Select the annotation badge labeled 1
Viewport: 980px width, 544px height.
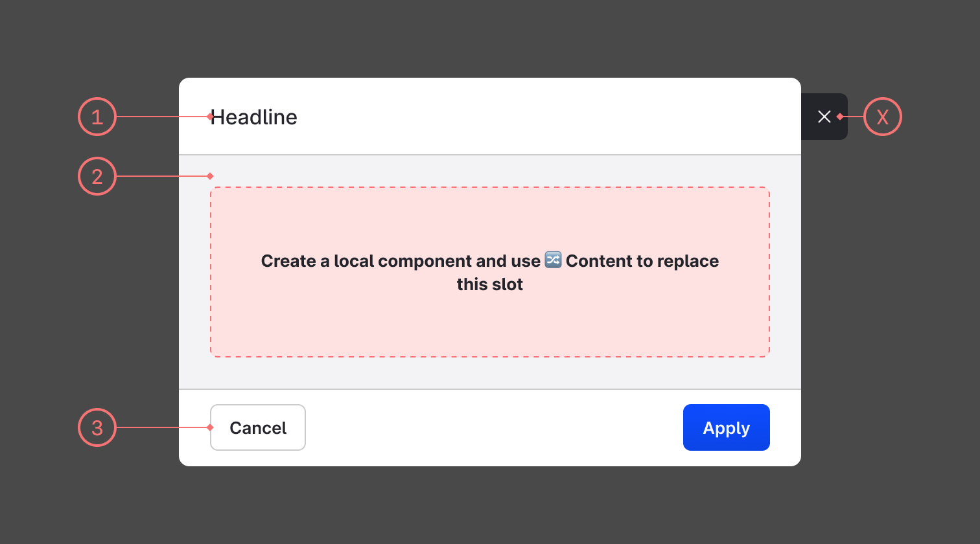[x=97, y=117]
